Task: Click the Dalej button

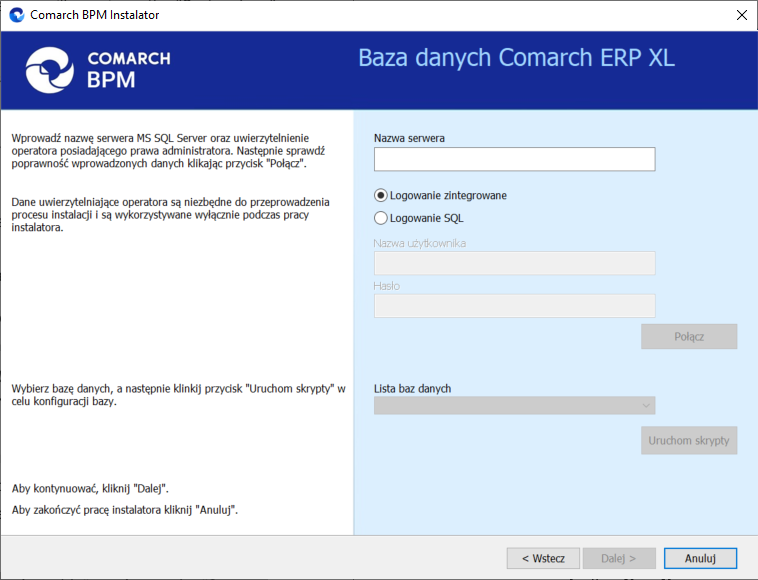Action: point(619,558)
